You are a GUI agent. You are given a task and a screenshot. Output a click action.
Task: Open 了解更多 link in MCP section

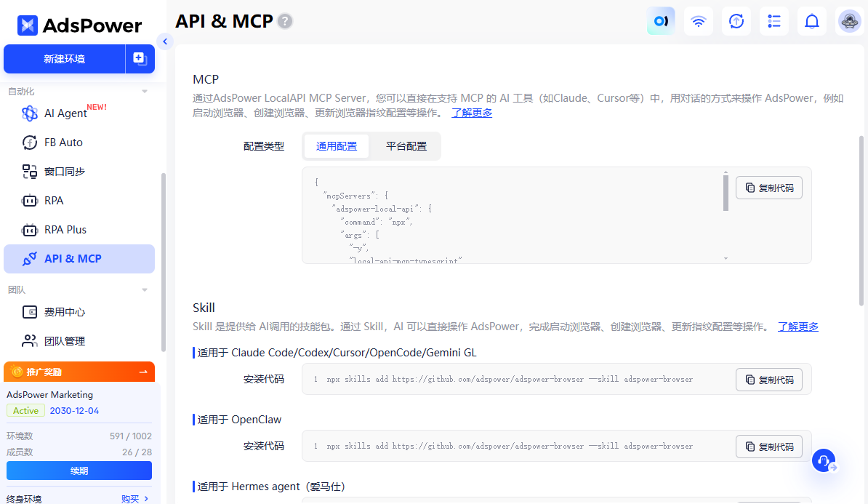pos(472,113)
